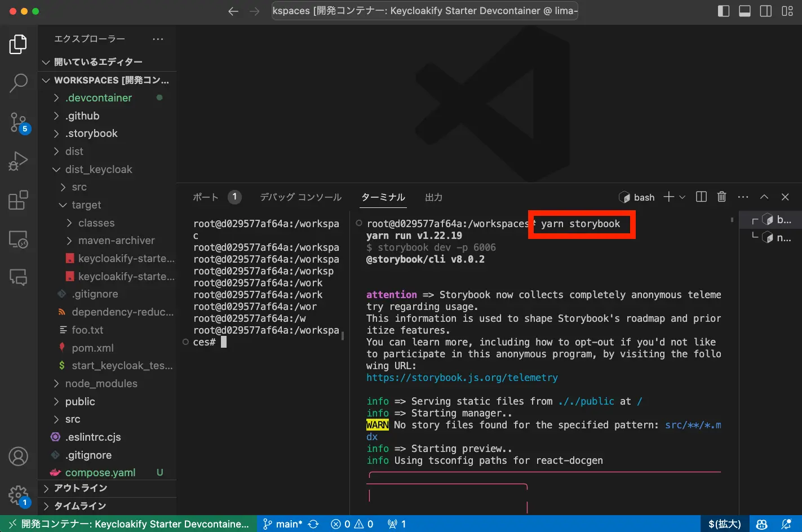Open new terminal launch profile dropdown
Screen dimensions: 802x532
point(683,197)
